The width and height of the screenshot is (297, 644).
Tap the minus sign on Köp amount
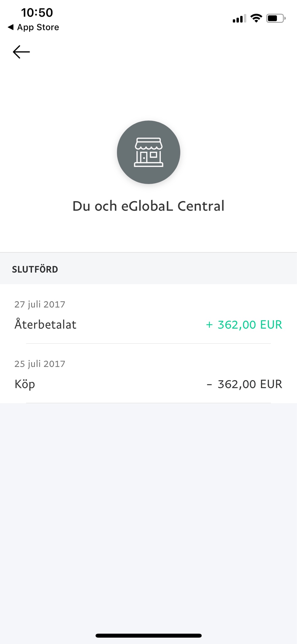209,384
